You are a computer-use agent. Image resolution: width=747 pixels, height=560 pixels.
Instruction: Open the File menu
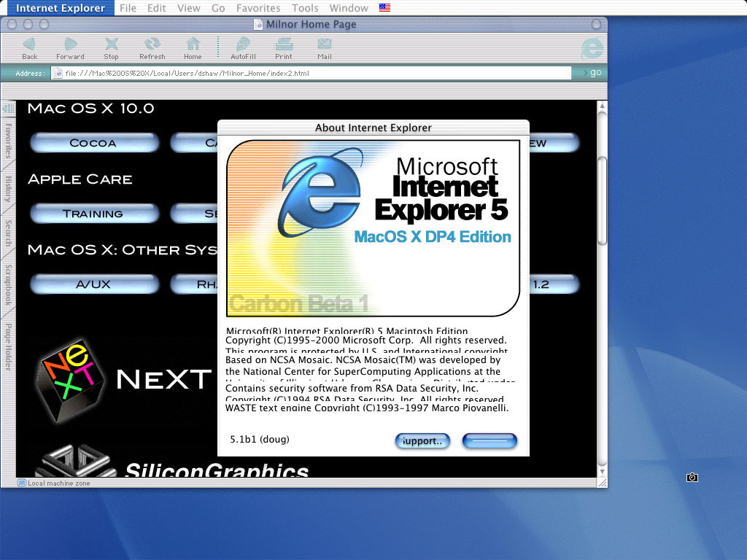pos(128,8)
